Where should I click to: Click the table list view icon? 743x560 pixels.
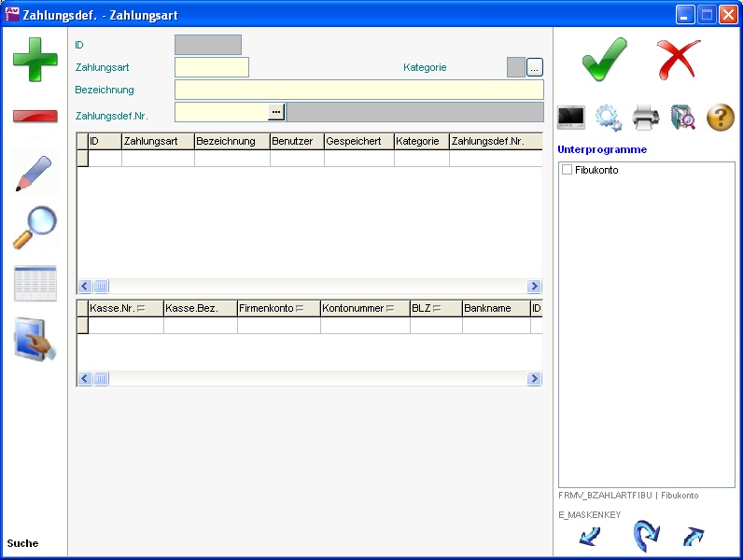tap(35, 284)
